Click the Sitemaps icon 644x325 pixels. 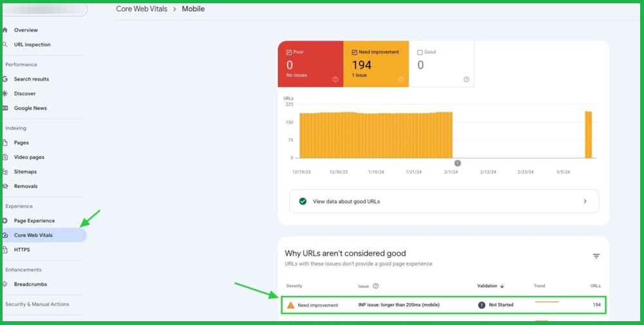click(x=5, y=172)
